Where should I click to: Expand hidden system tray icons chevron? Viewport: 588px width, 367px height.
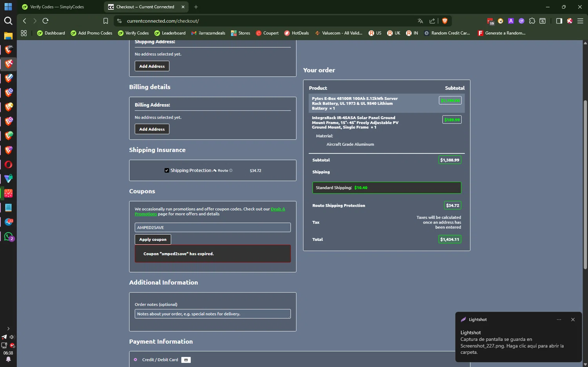pos(8,329)
